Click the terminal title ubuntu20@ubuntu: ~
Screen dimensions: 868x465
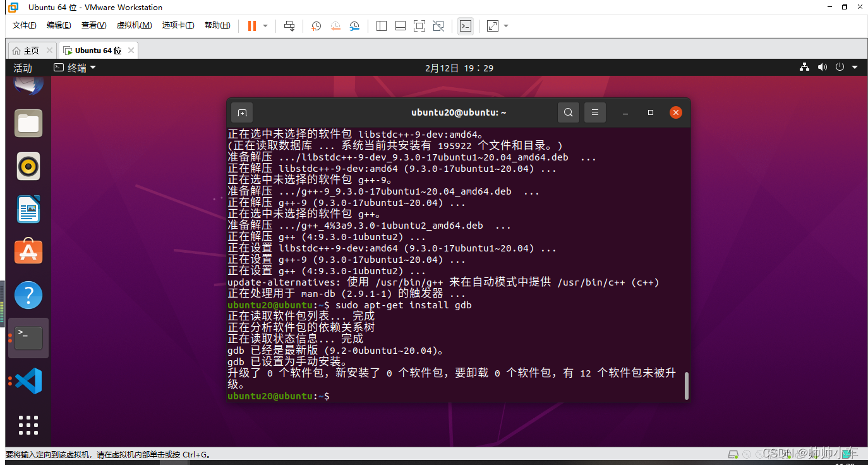pyautogui.click(x=459, y=112)
